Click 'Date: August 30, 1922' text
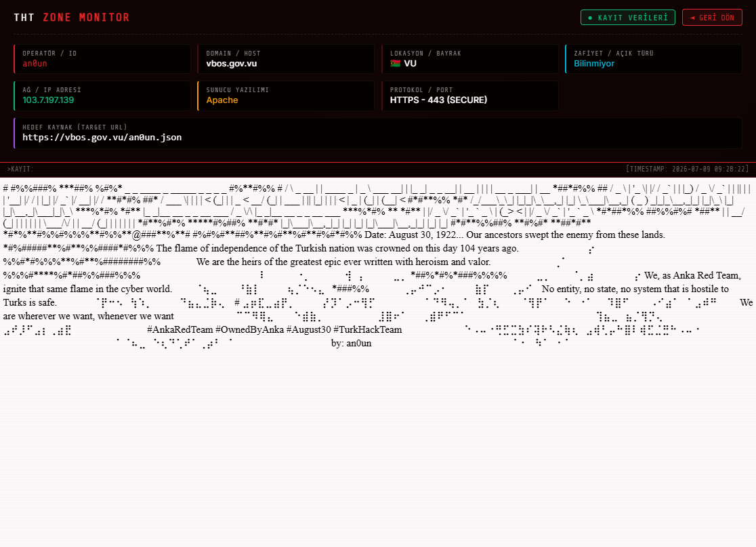This screenshot has width=756, height=547. [x=409, y=235]
